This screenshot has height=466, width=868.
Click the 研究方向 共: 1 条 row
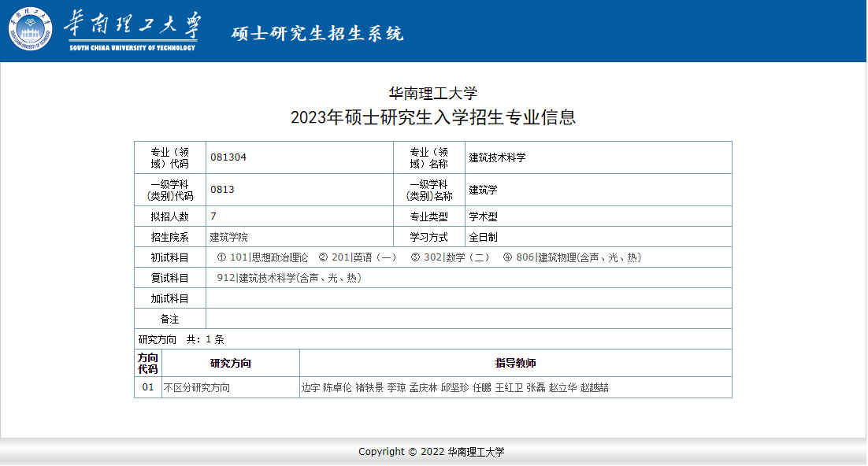[x=433, y=339]
